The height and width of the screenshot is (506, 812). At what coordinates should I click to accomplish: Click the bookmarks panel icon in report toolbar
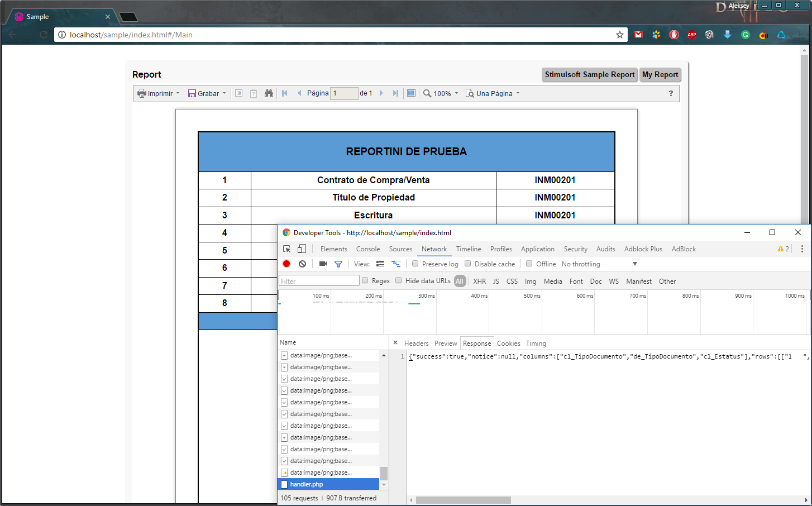238,93
